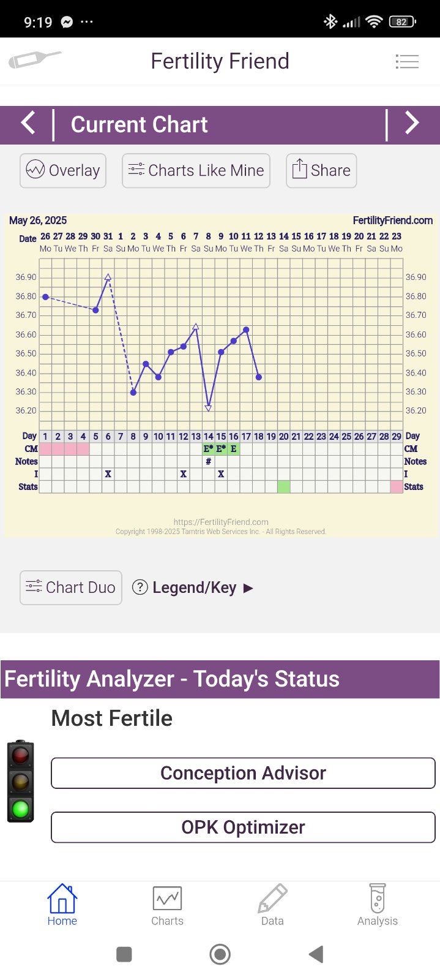This screenshot has height=980, width=440.
Task: Switch to the Data tab
Action: [272, 905]
